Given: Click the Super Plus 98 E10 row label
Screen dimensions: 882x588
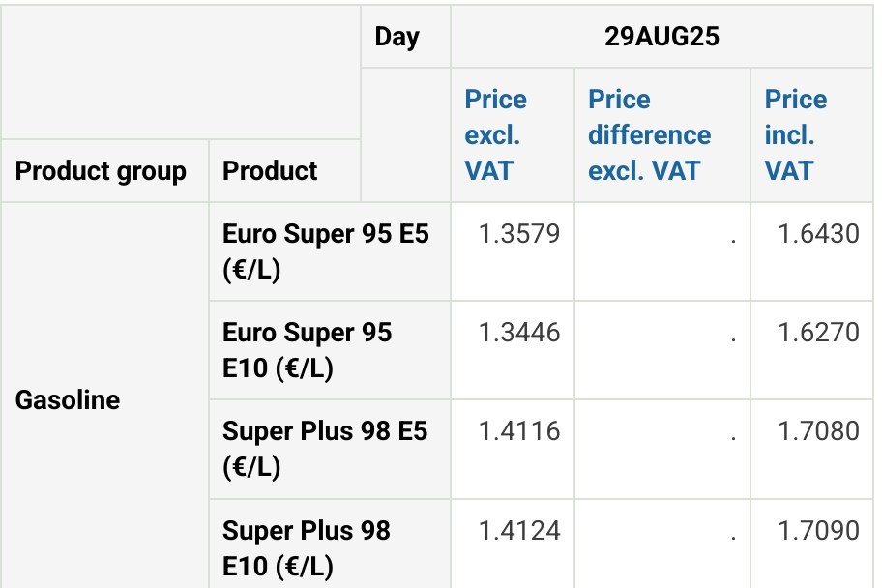Looking at the screenshot, I should (307, 547).
